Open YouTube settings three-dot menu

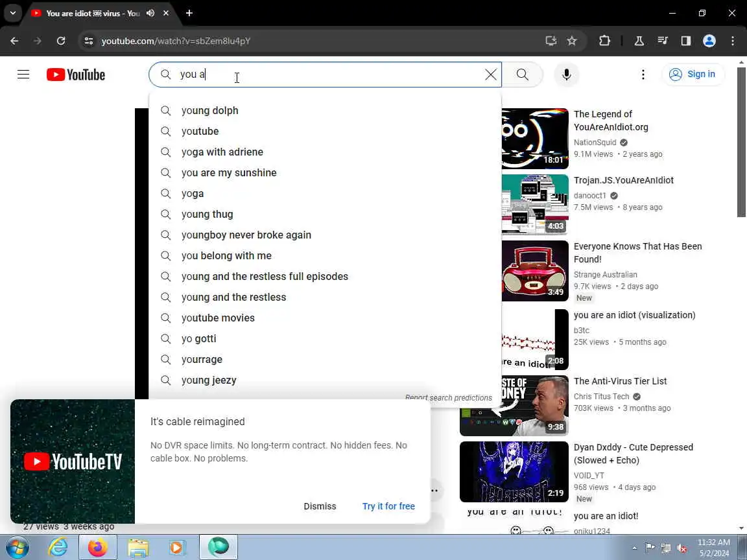click(x=643, y=75)
